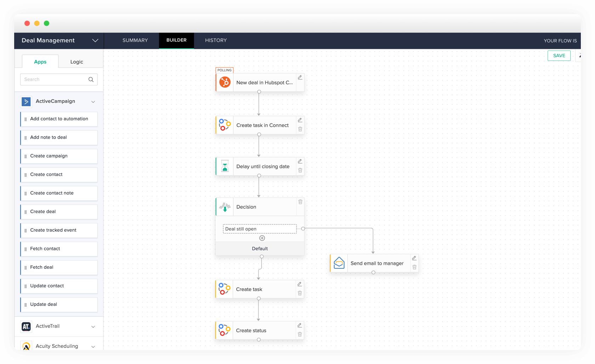Delete the Create status step

[x=300, y=334]
